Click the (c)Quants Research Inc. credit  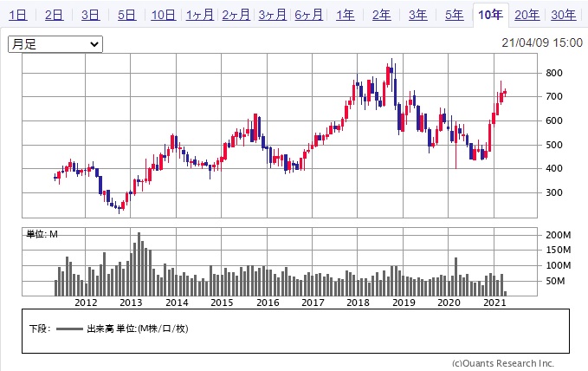[x=503, y=363]
